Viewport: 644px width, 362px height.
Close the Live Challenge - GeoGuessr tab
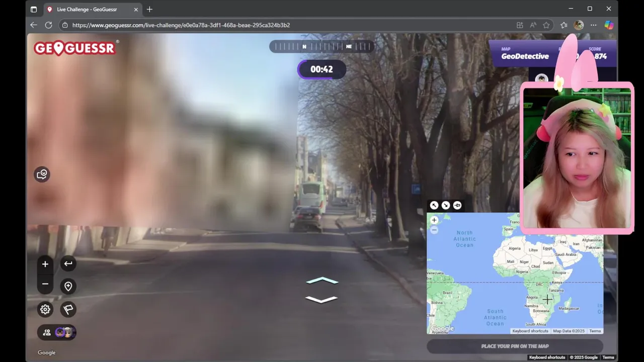[136, 9]
